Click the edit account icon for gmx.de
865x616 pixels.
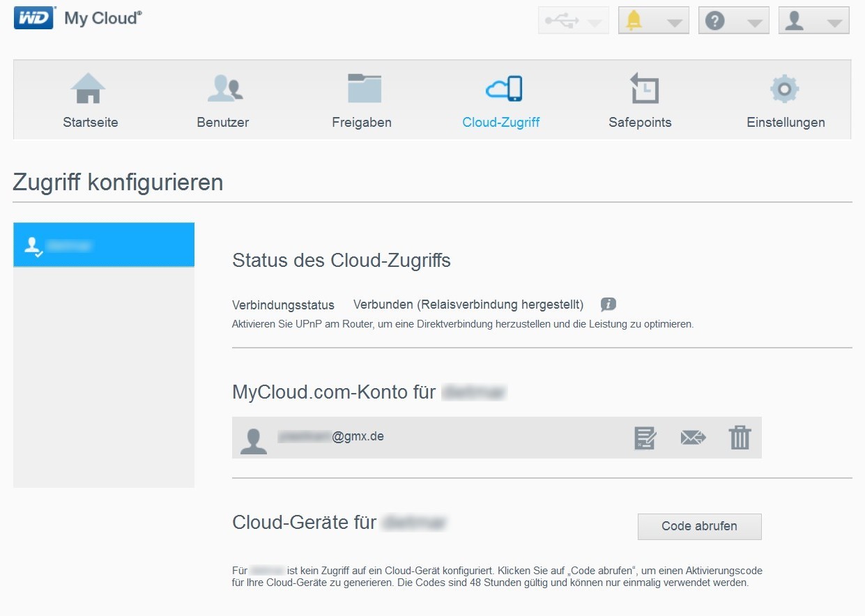[x=645, y=438]
